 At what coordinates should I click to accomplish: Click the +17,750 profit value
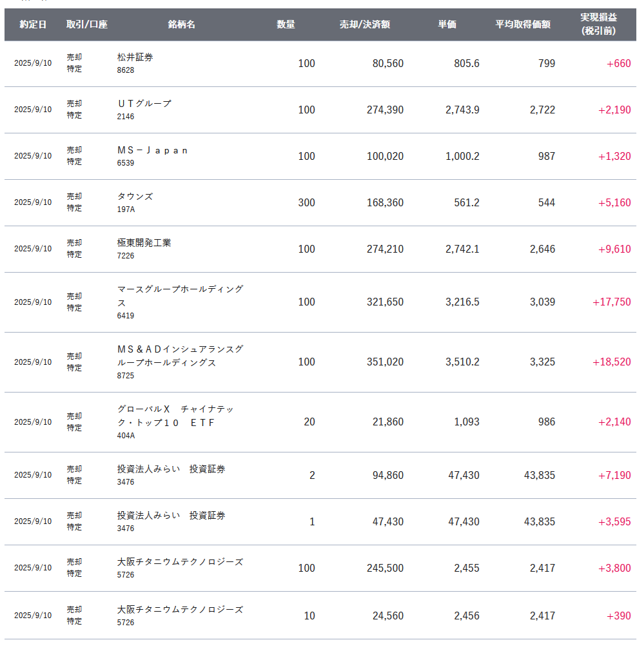tap(611, 302)
